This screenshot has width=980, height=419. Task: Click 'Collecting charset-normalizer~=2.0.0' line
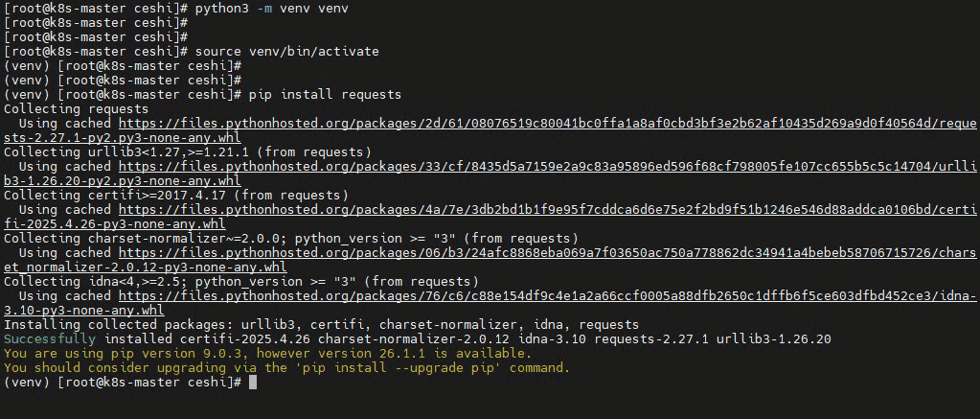291,239
